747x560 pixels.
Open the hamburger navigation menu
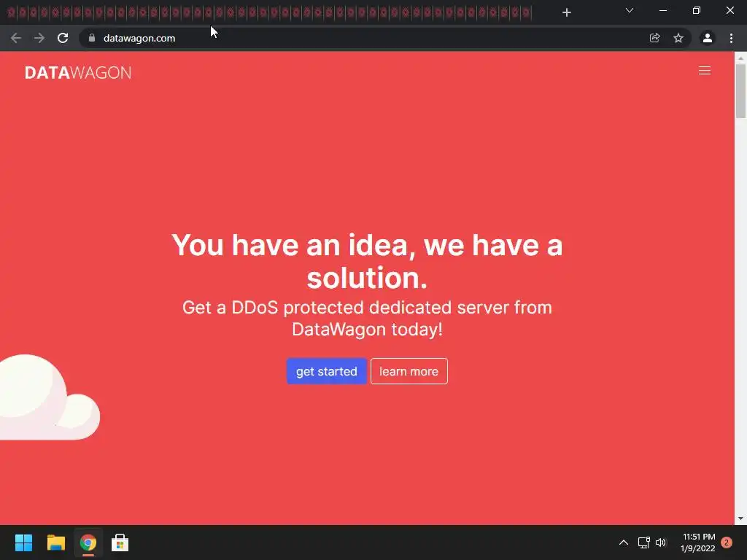tap(704, 71)
